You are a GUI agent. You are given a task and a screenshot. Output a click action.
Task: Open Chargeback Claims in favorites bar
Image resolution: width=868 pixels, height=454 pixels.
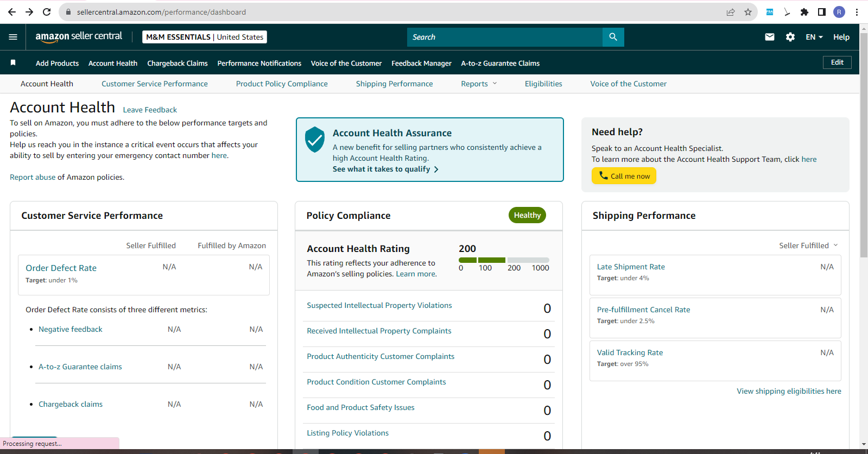pyautogui.click(x=178, y=63)
